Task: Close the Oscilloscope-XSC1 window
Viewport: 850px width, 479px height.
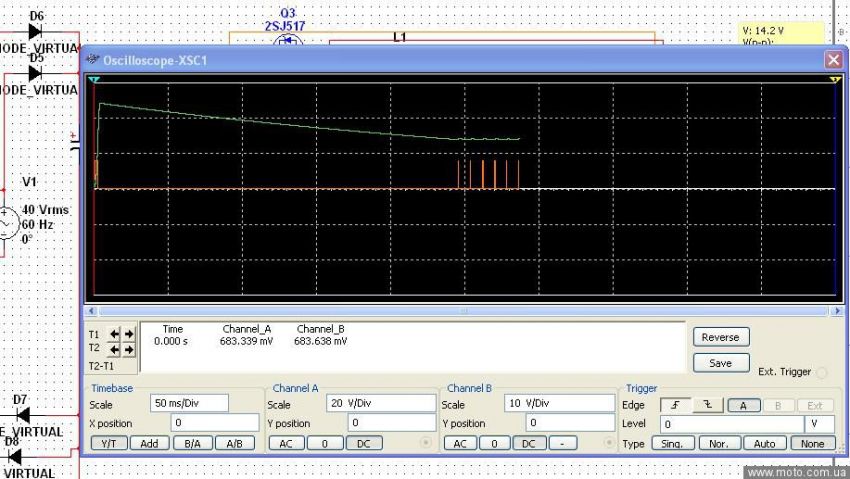Action: [x=833, y=60]
